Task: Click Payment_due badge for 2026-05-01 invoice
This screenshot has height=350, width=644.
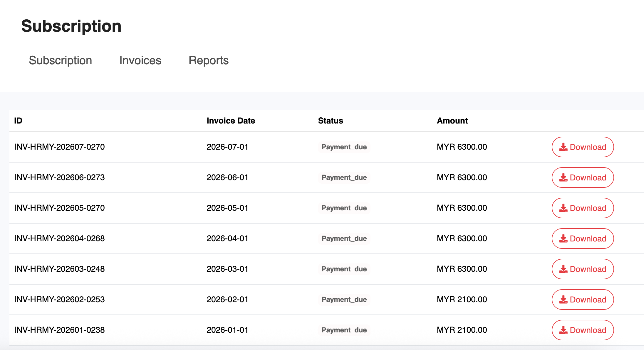Action: (344, 208)
